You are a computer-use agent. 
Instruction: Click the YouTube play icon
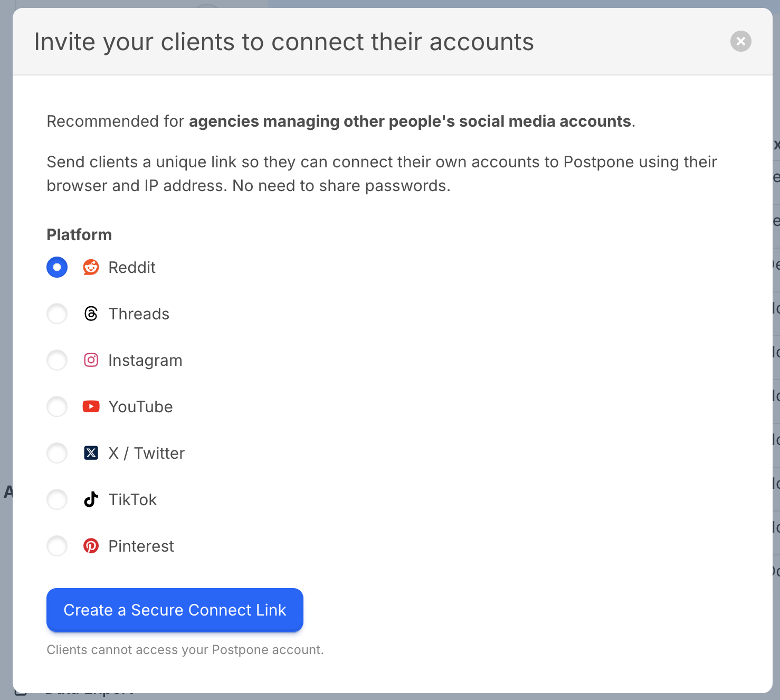click(91, 406)
